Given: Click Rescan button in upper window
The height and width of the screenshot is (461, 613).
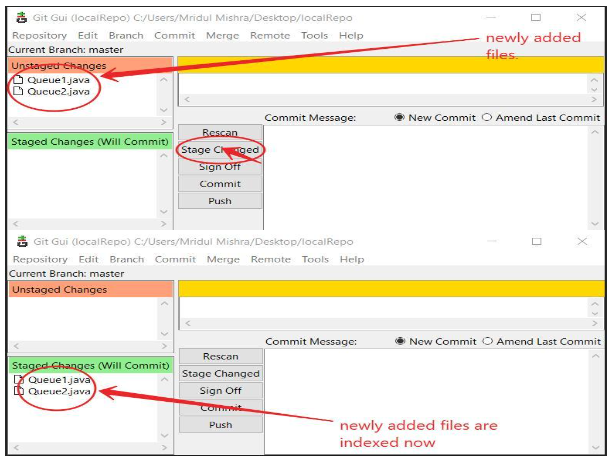Looking at the screenshot, I should [x=220, y=133].
